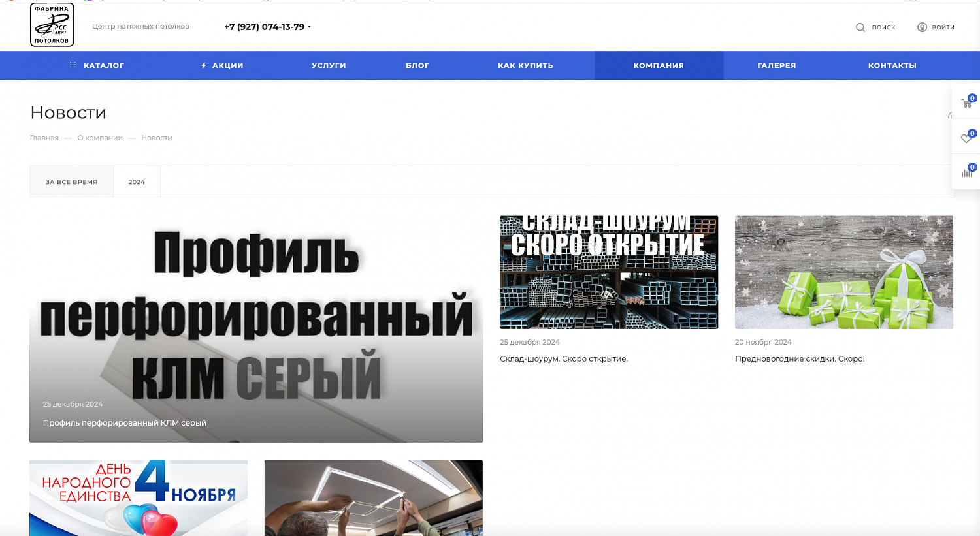This screenshot has height=536, width=980.
Task: Click the Фабрика потолков logo
Action: coord(52,25)
